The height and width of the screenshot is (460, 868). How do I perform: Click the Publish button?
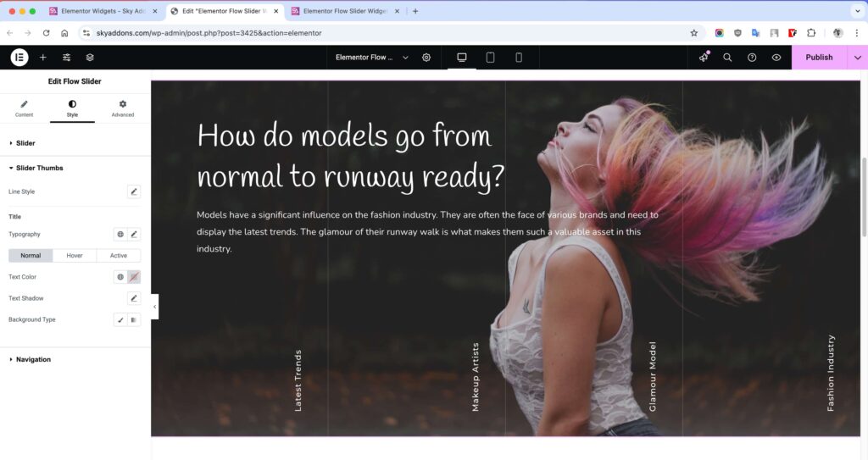click(x=819, y=57)
